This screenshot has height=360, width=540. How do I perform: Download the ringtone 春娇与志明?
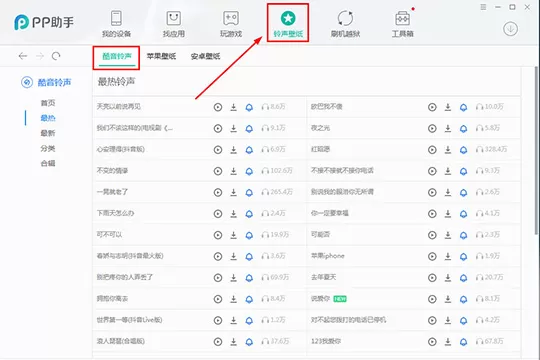tap(233, 256)
